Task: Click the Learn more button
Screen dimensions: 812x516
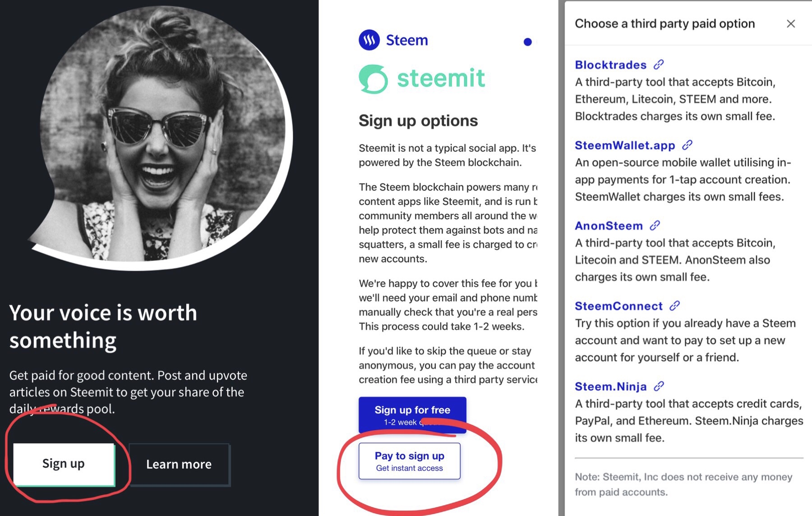Action: pos(179,464)
